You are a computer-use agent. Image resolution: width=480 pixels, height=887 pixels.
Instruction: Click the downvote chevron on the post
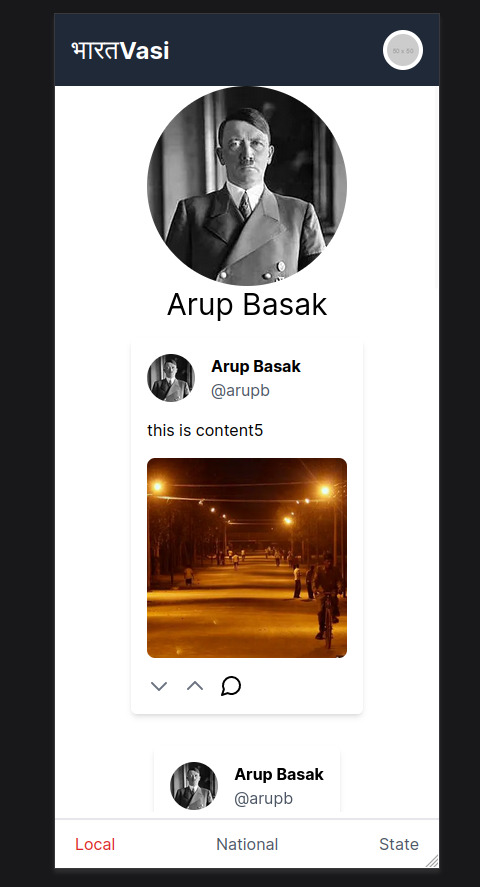click(x=159, y=686)
